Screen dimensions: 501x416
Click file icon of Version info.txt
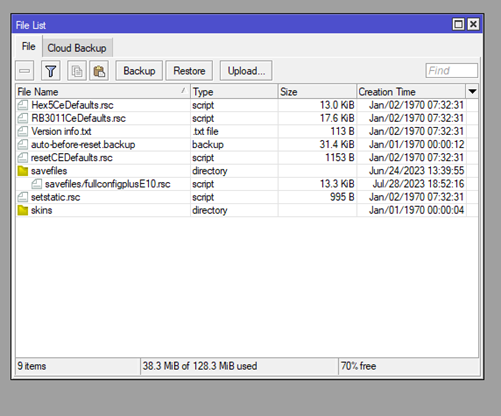tap(23, 131)
